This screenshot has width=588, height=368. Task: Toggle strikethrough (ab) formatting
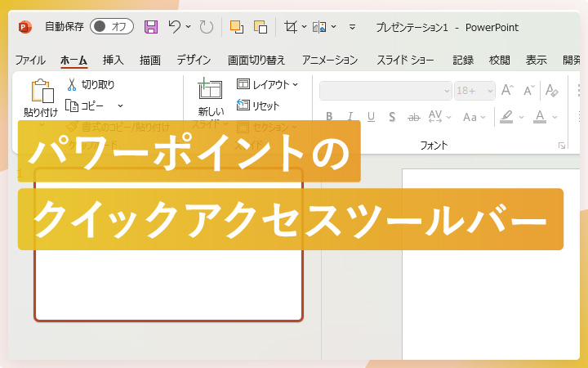[x=413, y=117]
